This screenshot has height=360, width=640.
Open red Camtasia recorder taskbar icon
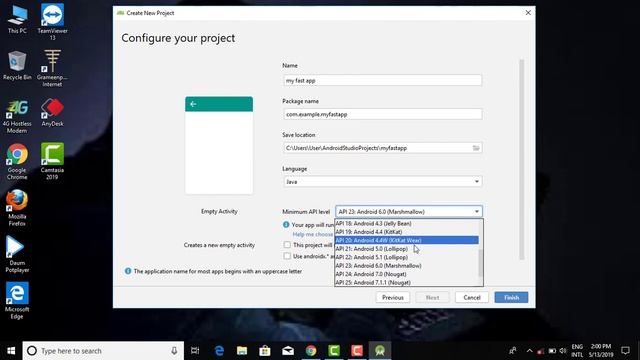coord(357,351)
